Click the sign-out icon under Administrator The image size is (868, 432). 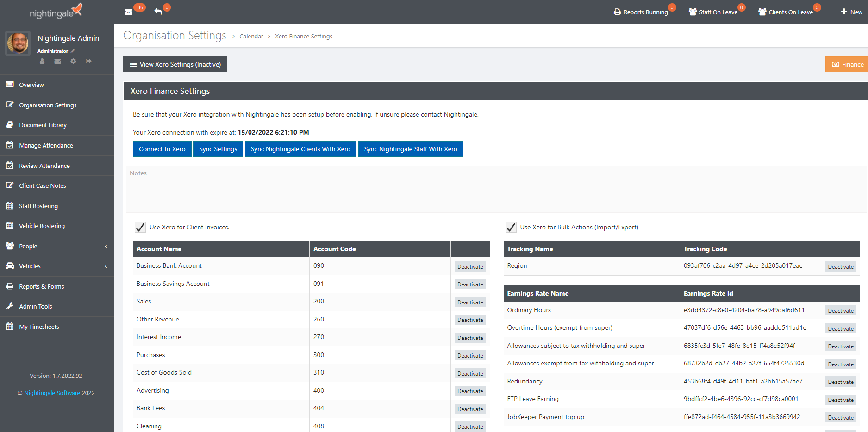(88, 61)
